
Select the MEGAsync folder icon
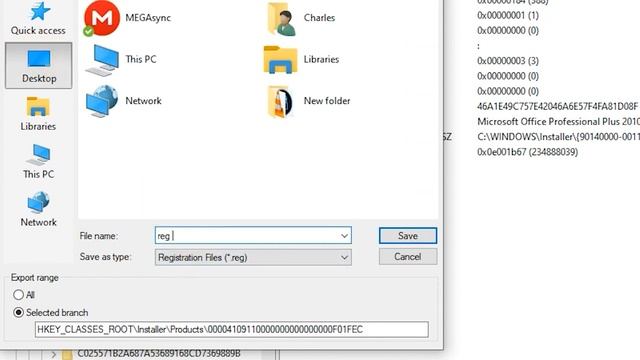pos(128,18)
